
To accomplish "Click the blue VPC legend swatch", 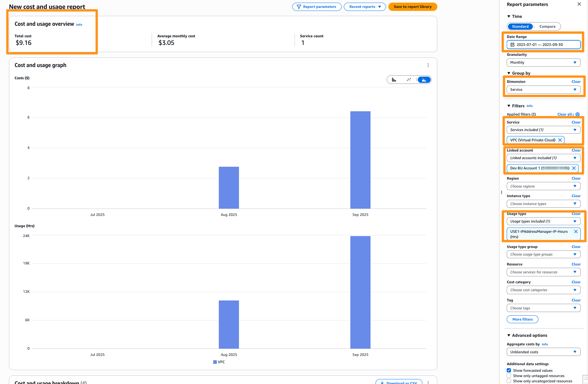I will [x=215, y=362].
